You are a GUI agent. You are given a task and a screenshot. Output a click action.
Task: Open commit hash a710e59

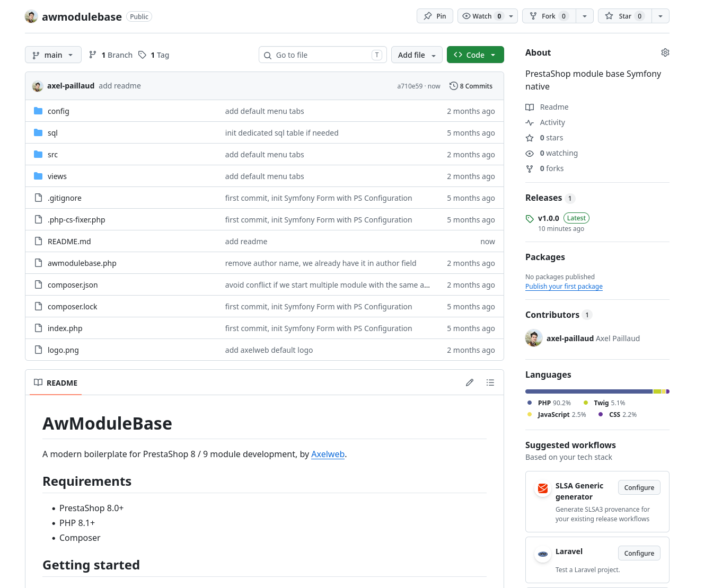pyautogui.click(x=410, y=86)
